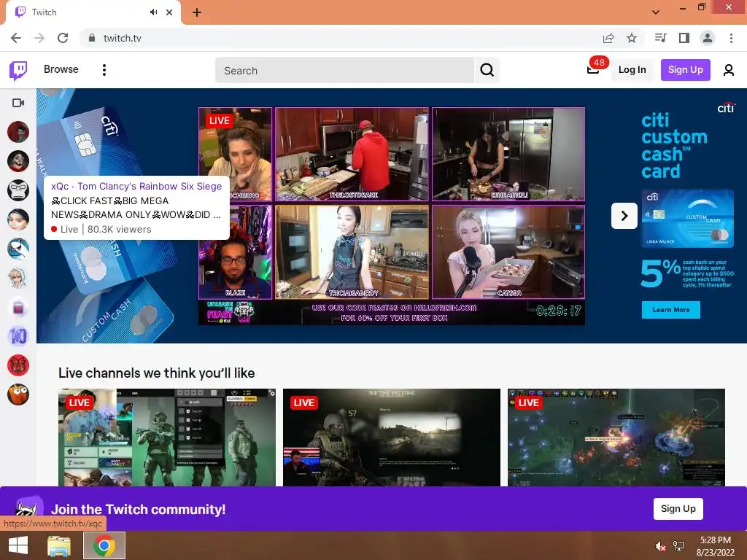Click the featured carousel next arrow

[624, 216]
